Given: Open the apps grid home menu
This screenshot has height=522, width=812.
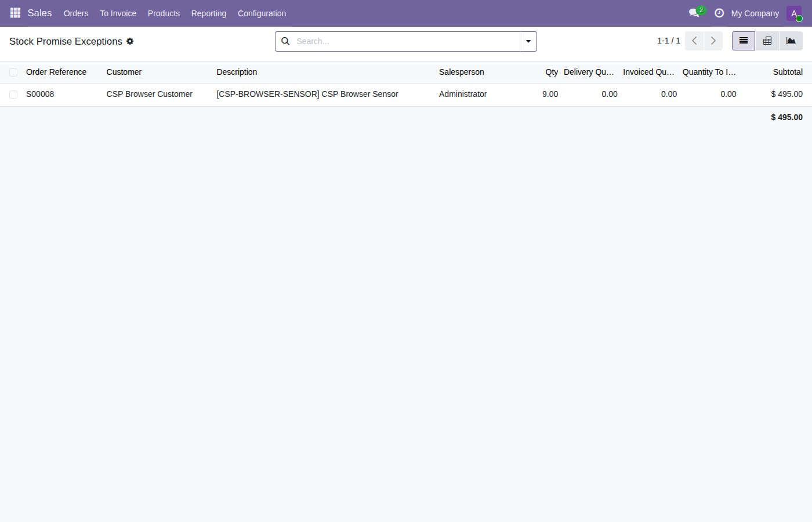Looking at the screenshot, I should pyautogui.click(x=15, y=13).
